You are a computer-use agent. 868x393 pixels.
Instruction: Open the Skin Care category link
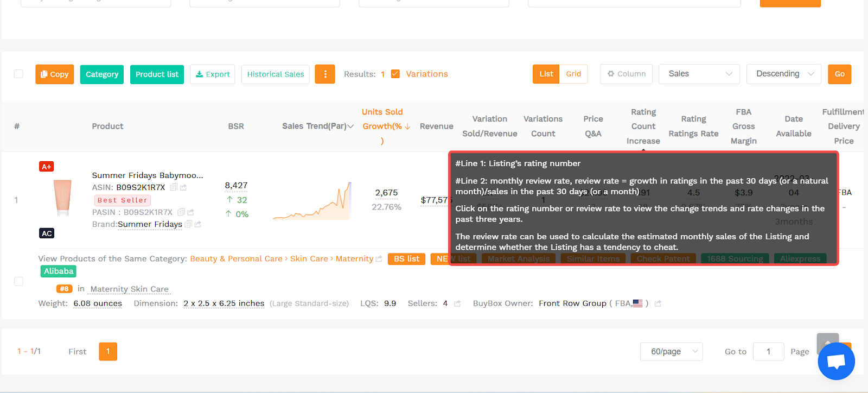(x=309, y=259)
